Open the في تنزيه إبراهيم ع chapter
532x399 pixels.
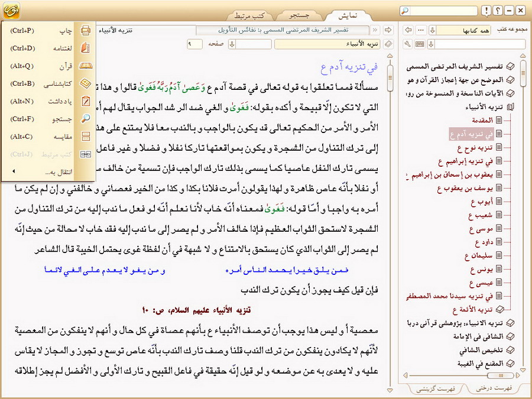tap(466, 161)
